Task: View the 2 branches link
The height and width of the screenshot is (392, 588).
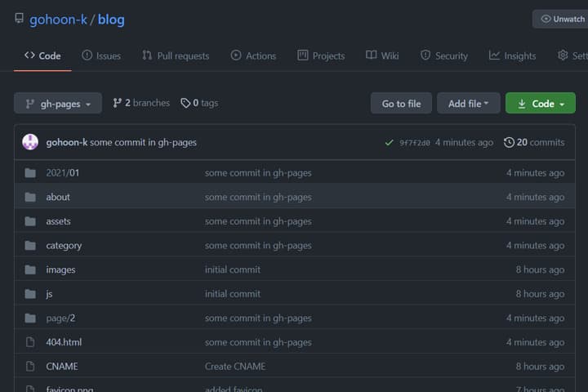Action: click(x=141, y=103)
